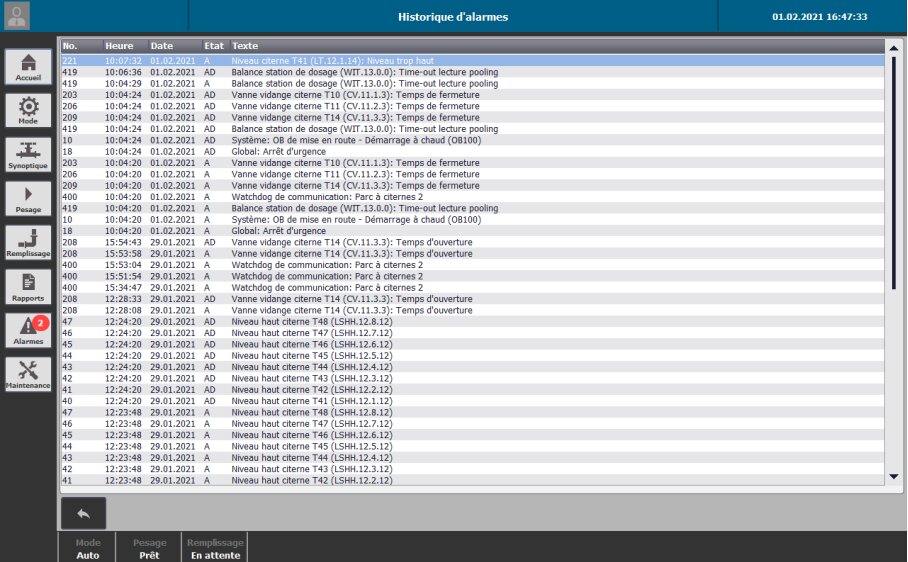Open the Pesage weighing screen

(29, 199)
